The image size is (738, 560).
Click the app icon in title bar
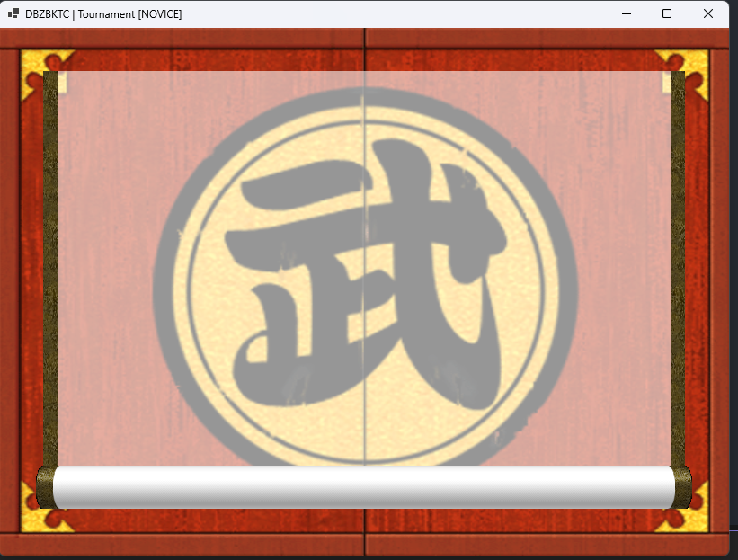pos(13,13)
